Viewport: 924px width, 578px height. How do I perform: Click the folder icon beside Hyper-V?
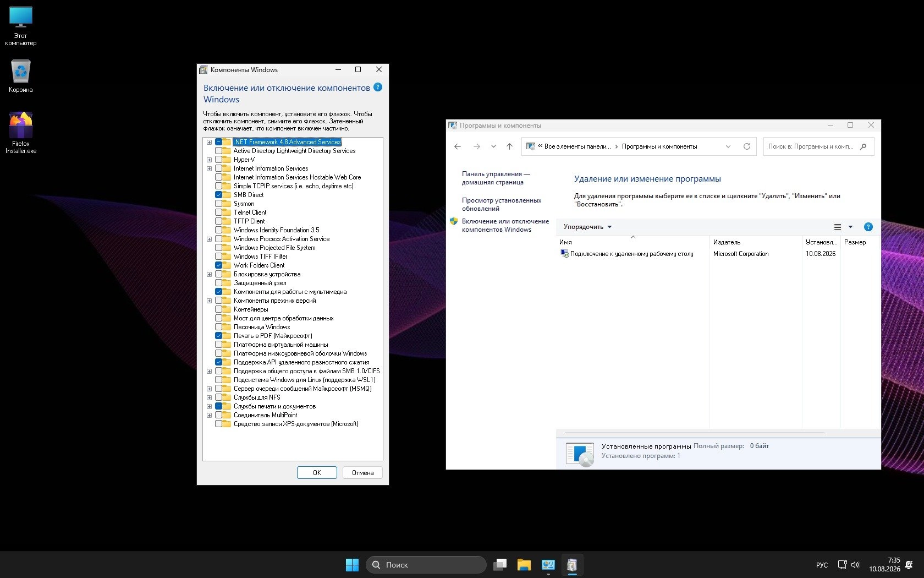(227, 160)
